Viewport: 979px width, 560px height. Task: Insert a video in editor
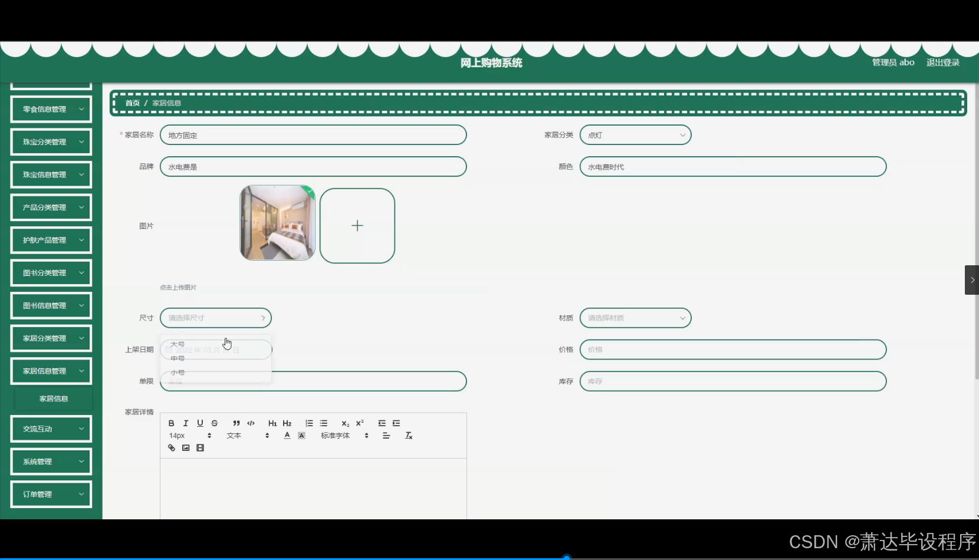(x=200, y=448)
